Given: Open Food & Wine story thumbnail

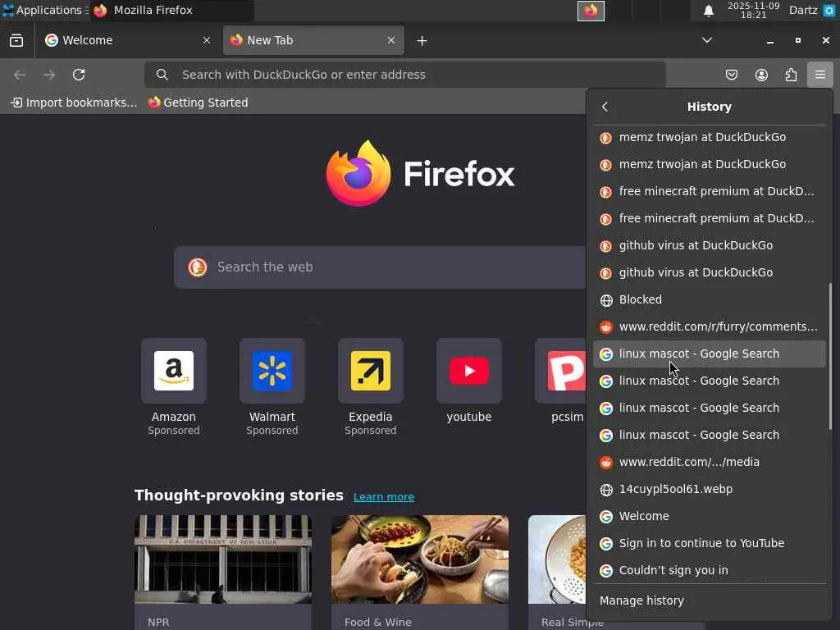Looking at the screenshot, I should (x=420, y=559).
